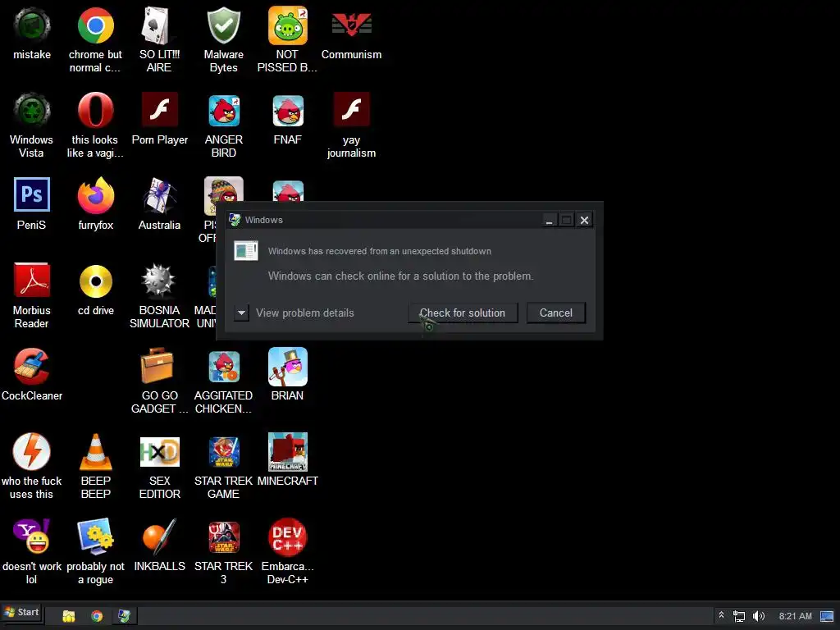Image resolution: width=840 pixels, height=630 pixels.
Task: Click the 'probably not a rogue' gears icon
Action: click(x=95, y=536)
